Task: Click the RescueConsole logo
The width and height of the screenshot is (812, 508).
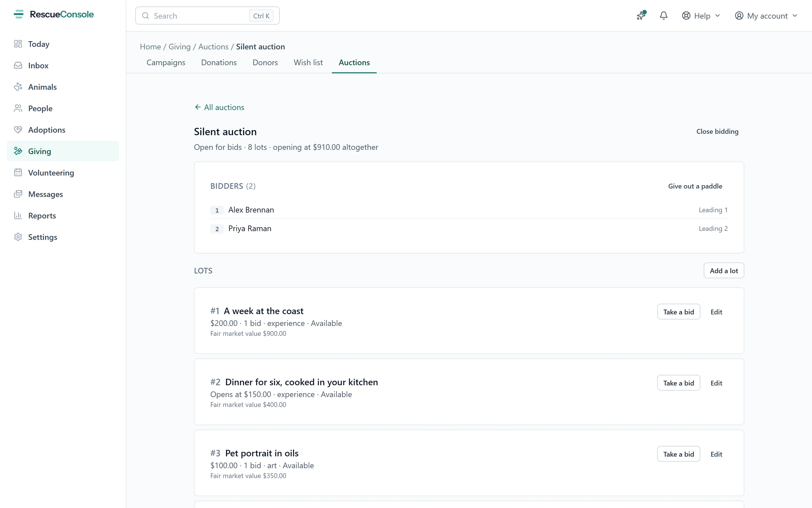Action: [54, 14]
